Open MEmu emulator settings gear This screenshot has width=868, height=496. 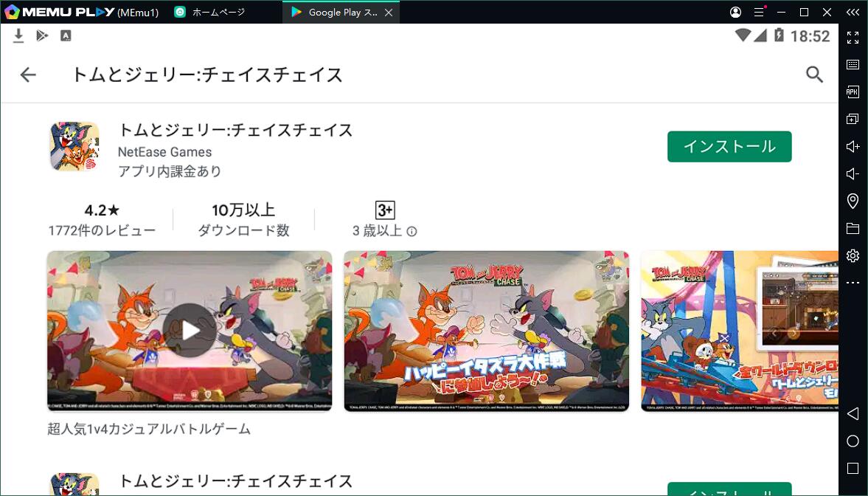tap(853, 255)
